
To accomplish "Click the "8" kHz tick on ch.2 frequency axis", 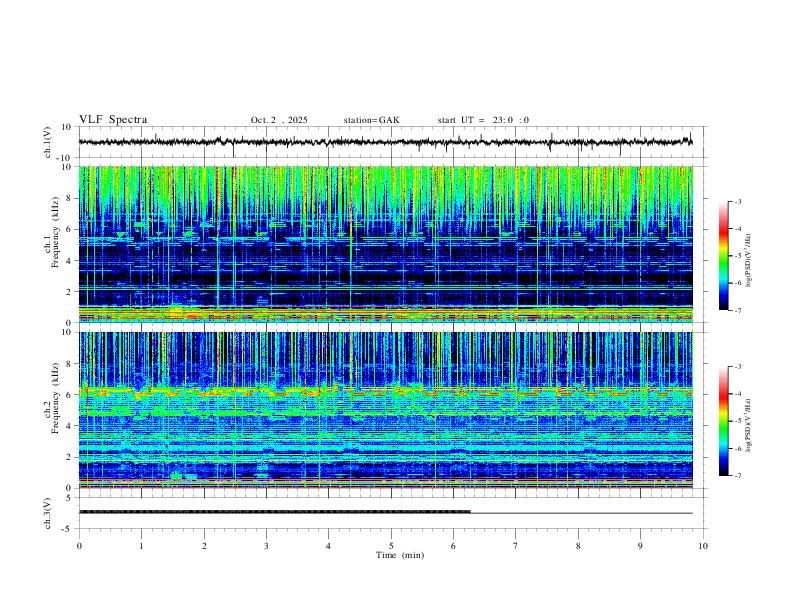I will coord(70,364).
